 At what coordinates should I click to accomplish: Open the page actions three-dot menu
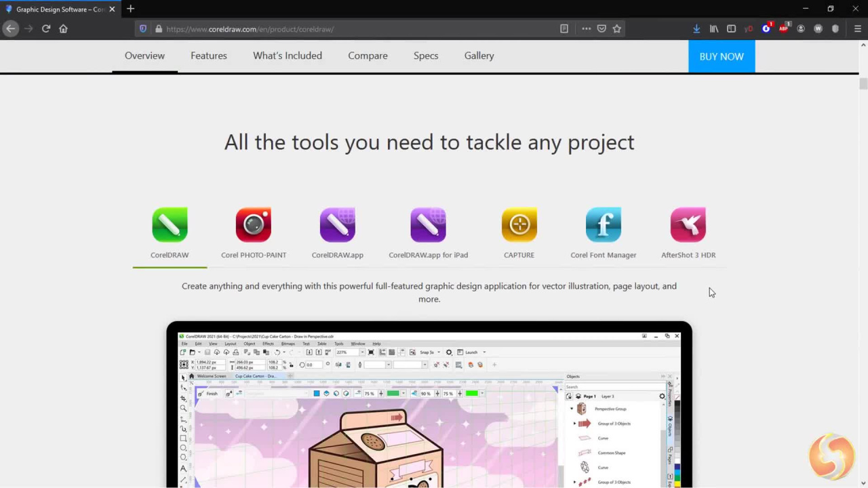point(587,29)
